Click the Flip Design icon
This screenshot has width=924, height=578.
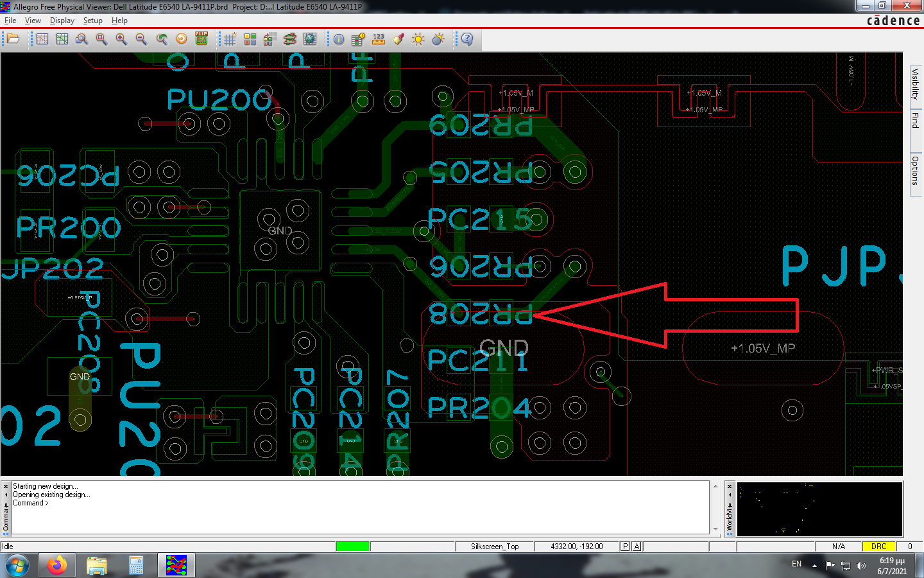point(201,39)
